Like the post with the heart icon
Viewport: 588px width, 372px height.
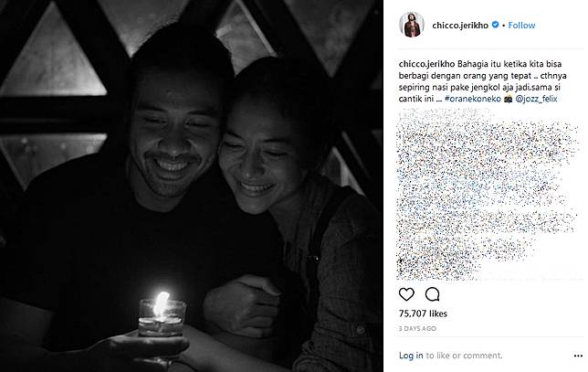coord(406,294)
